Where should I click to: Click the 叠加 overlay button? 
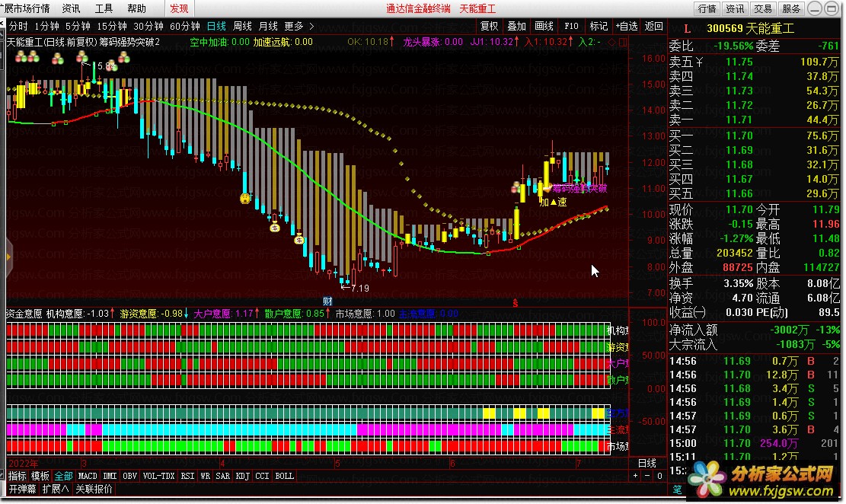pyautogui.click(x=516, y=26)
